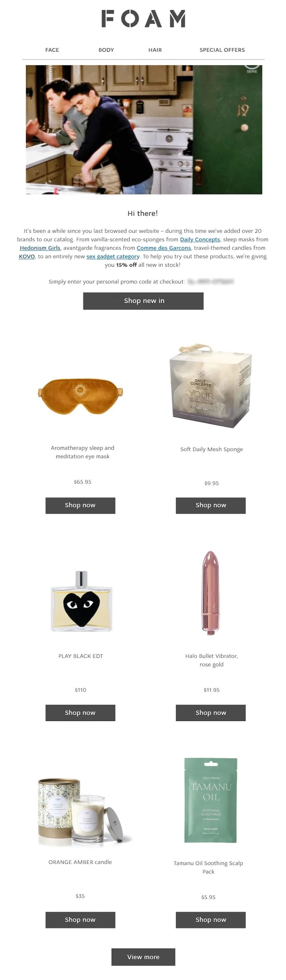
Task: Open the Hedonism Girls link
Action: pyautogui.click(x=40, y=248)
